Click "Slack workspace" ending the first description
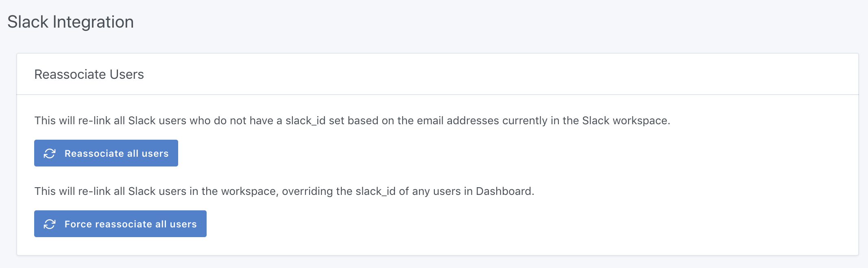Image resolution: width=868 pixels, height=268 pixels. coord(625,121)
